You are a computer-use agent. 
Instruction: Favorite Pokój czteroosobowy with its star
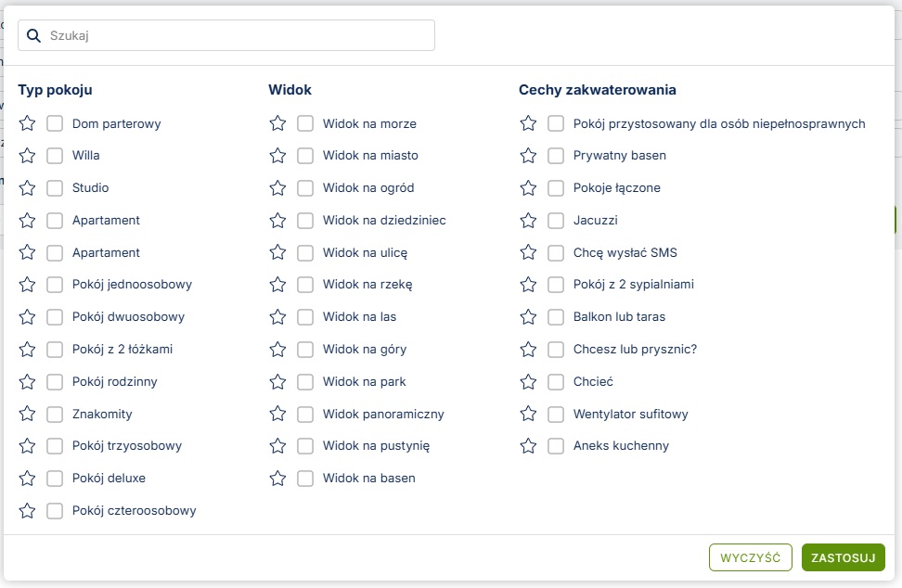click(27, 511)
